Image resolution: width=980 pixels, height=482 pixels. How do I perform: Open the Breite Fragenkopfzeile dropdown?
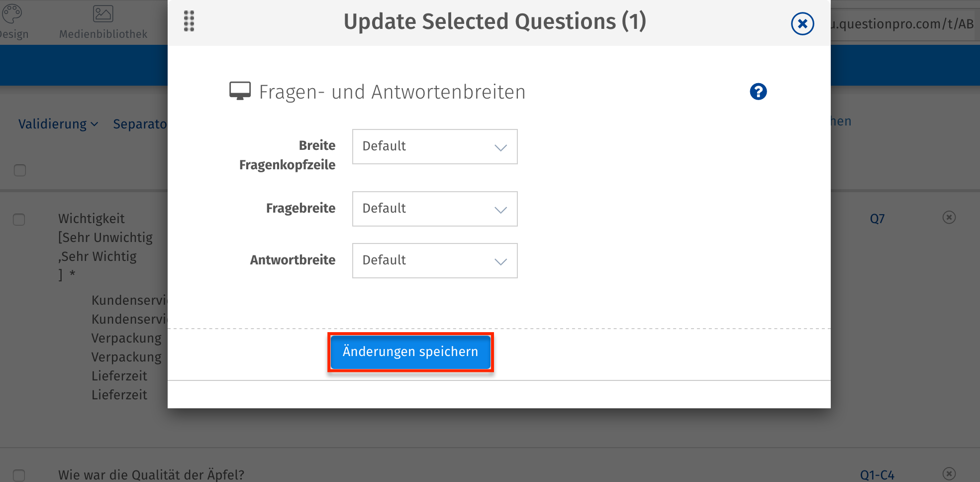[435, 147]
